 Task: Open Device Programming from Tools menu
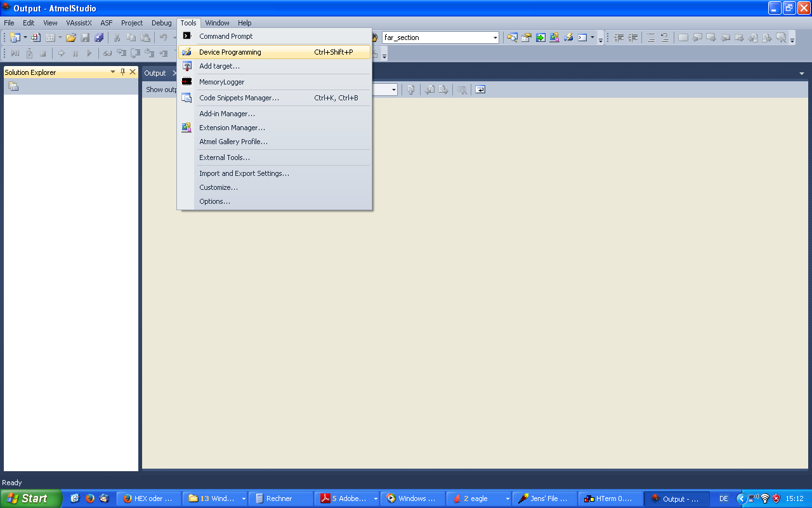click(275, 52)
